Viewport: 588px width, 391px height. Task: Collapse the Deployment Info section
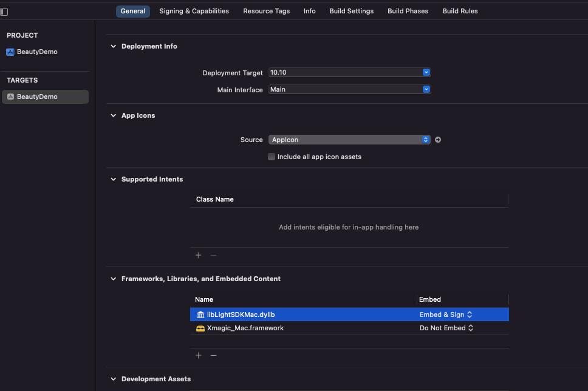pyautogui.click(x=113, y=47)
